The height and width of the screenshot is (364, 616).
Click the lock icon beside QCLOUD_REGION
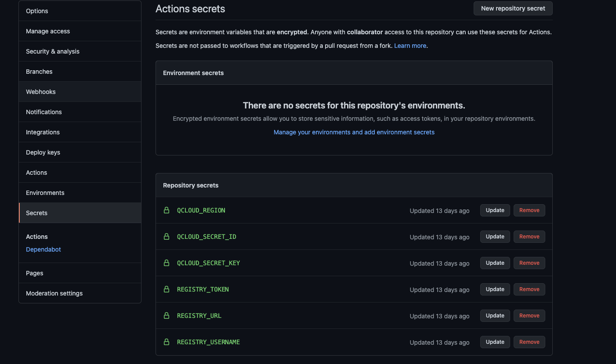coord(167,210)
